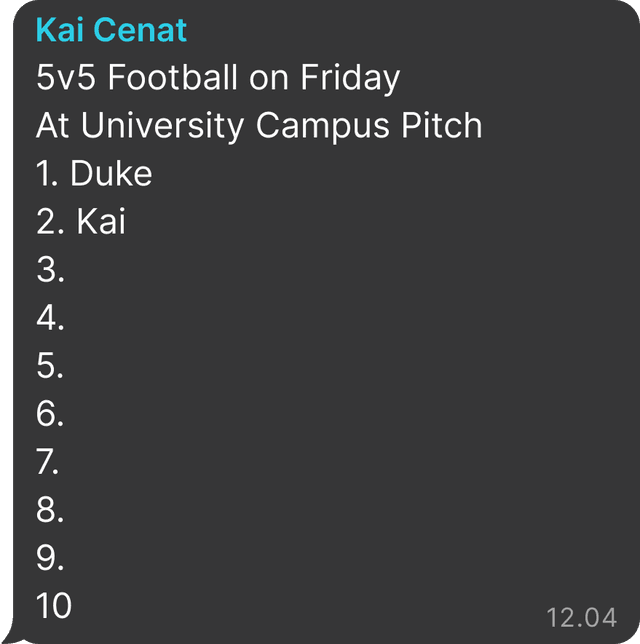Click the empty slot numbered 3
The height and width of the screenshot is (644, 640).
click(x=50, y=270)
